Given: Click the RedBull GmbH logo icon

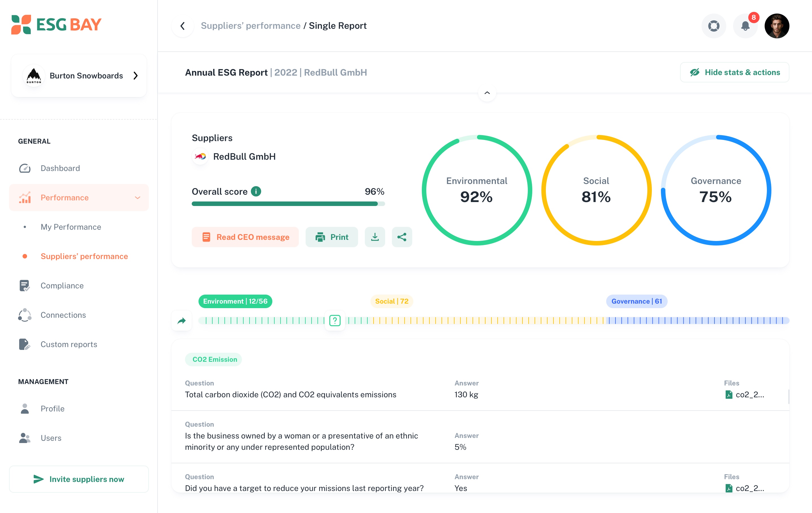Looking at the screenshot, I should (x=200, y=156).
